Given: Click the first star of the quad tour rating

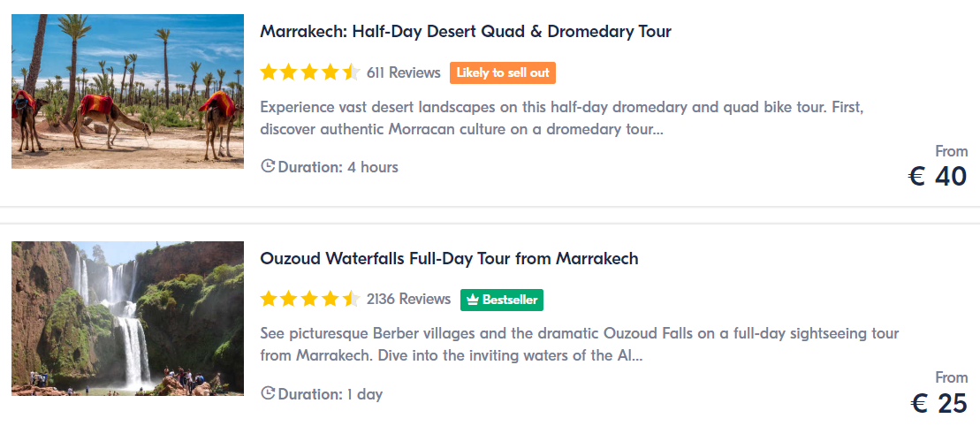Looking at the screenshot, I should [269, 72].
